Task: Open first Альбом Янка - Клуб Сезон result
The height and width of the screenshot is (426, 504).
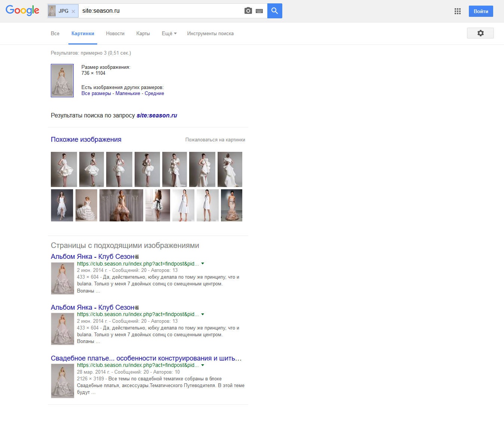Action: click(x=92, y=257)
